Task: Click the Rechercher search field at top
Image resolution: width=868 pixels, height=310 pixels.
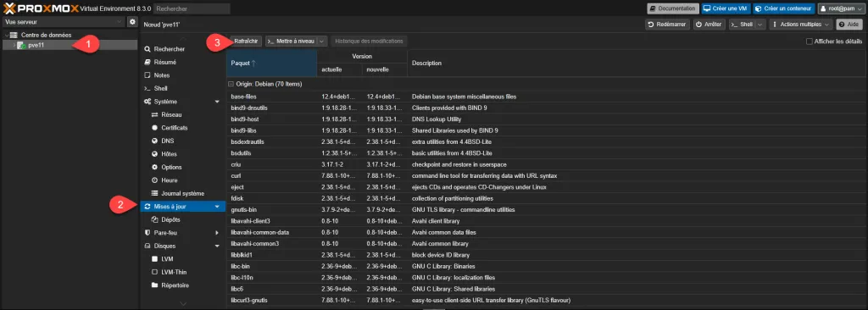Action: tap(192, 8)
